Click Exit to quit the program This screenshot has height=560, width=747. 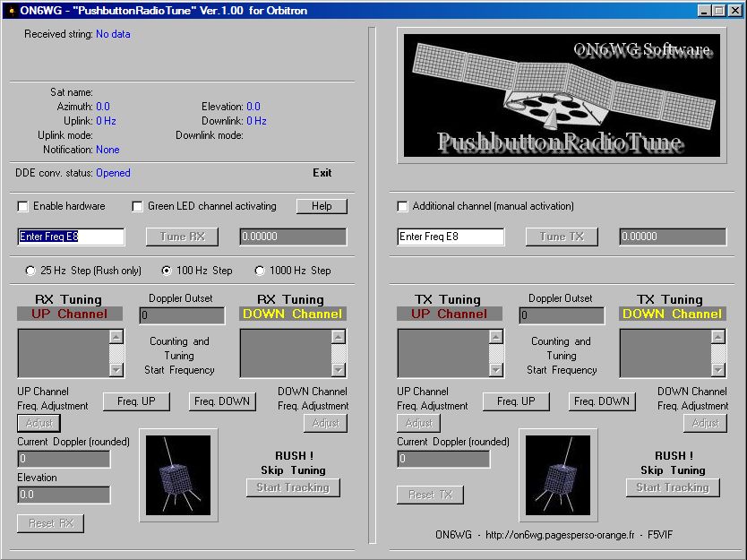click(322, 173)
